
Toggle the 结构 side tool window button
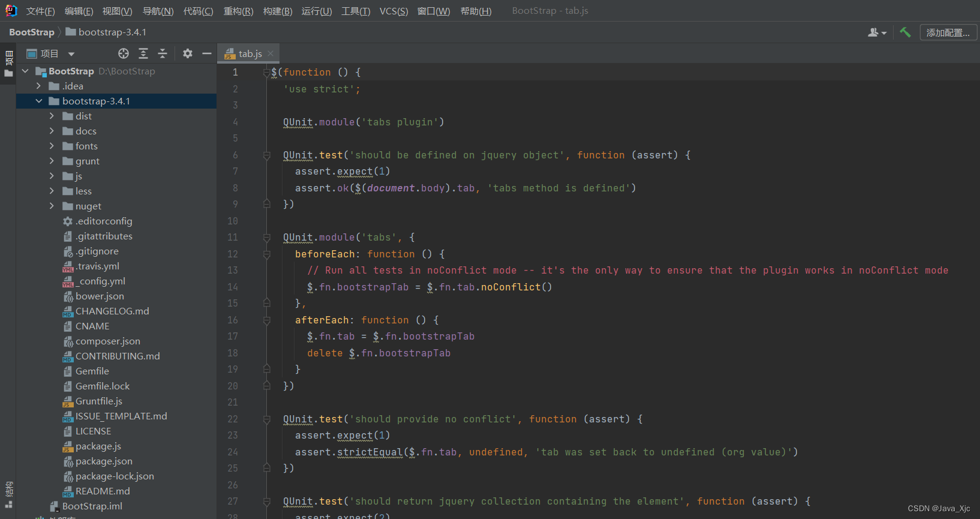pyautogui.click(x=8, y=495)
